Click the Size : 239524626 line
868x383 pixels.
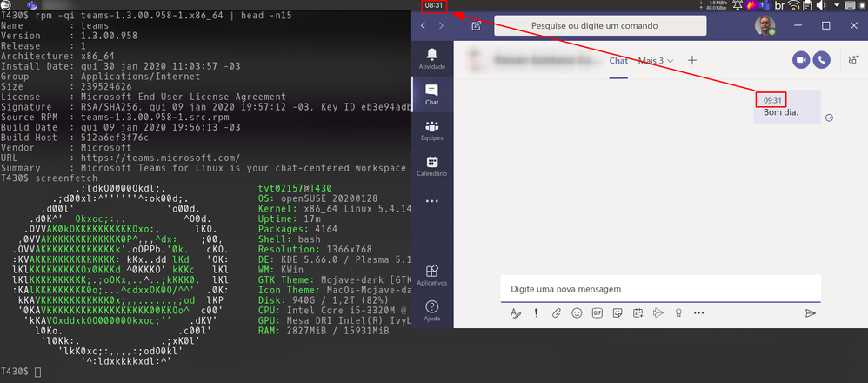pos(66,87)
